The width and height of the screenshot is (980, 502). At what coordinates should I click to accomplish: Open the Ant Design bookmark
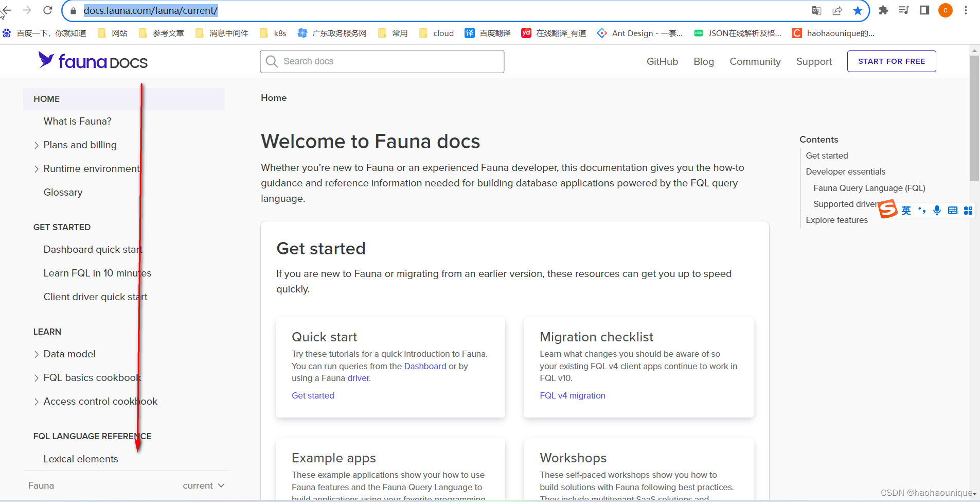click(x=640, y=33)
